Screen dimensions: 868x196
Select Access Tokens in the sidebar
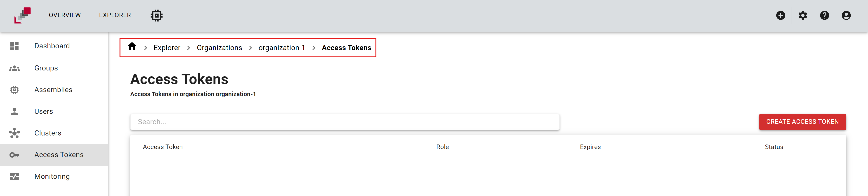[54, 155]
